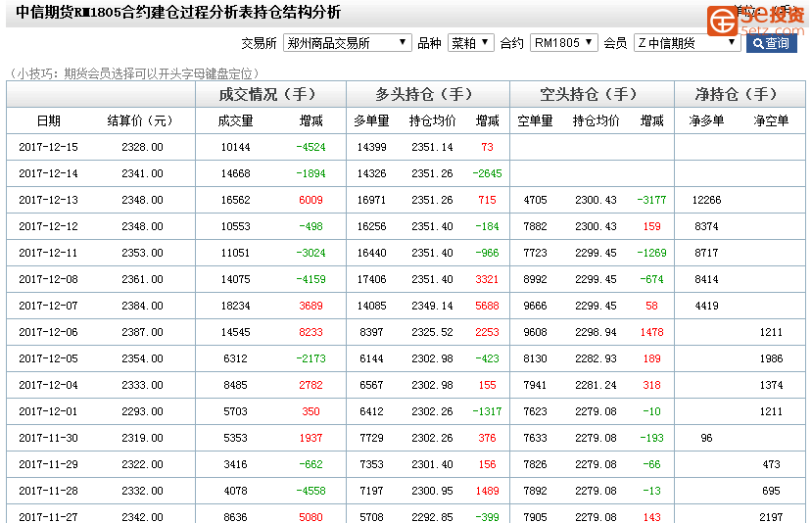The height and width of the screenshot is (523, 812).
Task: Select date cell 2017-12-01
Action: point(48,411)
